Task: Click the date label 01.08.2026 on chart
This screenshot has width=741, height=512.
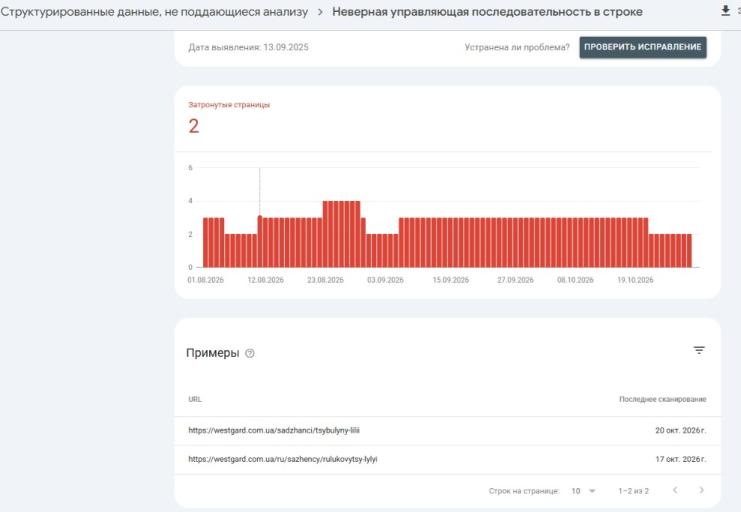Action: coord(206,280)
